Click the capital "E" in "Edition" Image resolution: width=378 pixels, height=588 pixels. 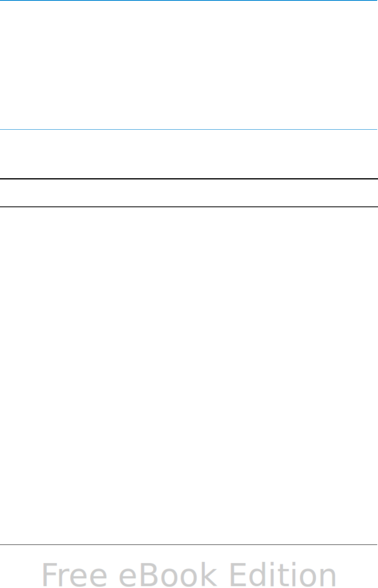(x=238, y=574)
